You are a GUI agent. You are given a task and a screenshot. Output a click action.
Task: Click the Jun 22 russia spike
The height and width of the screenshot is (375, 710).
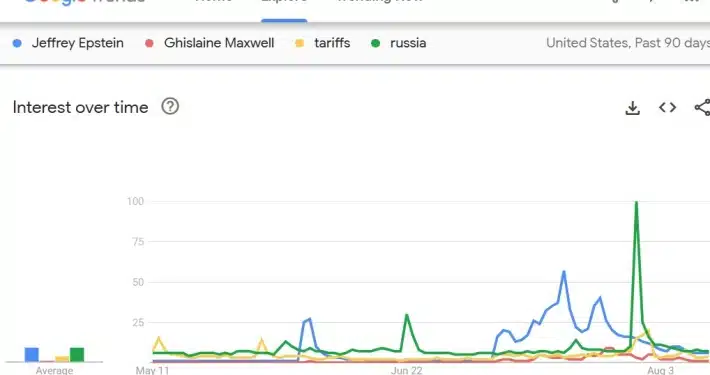coord(407,315)
